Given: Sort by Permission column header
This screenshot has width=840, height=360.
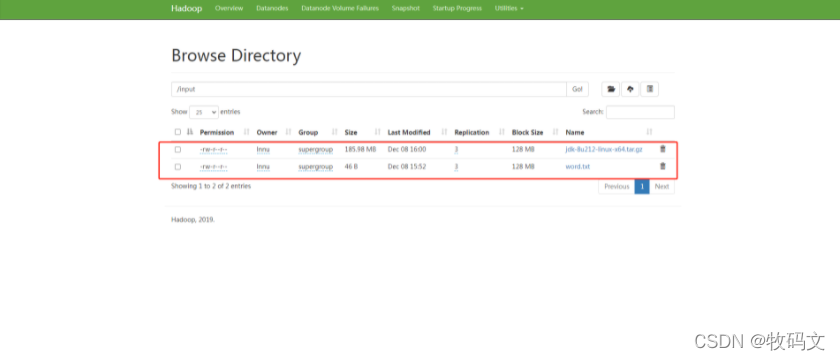Looking at the screenshot, I should [217, 132].
